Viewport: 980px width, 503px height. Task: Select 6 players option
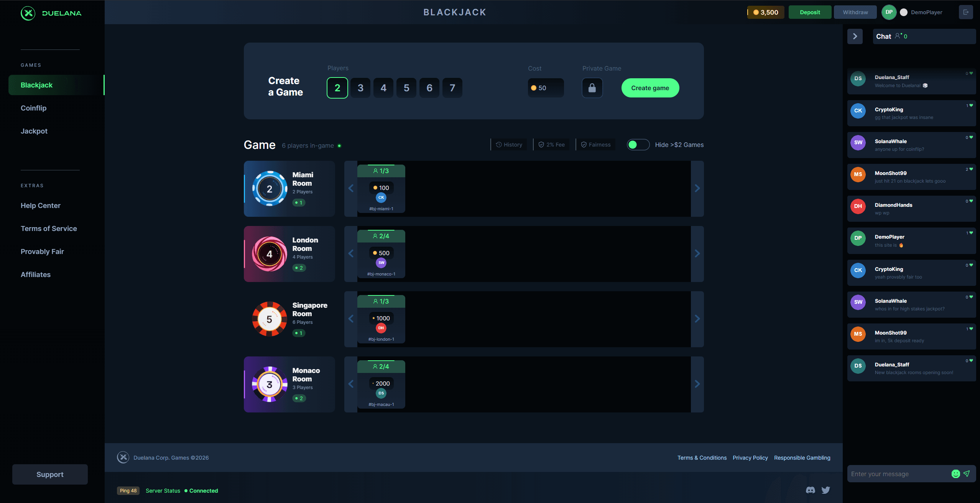tap(429, 88)
